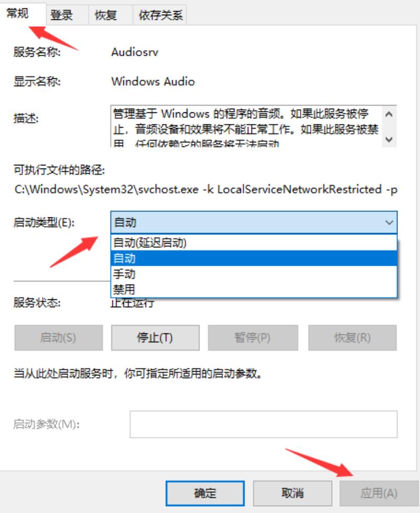Image resolution: width=420 pixels, height=513 pixels.
Task: Confirm with the 确定 button
Action: (x=205, y=493)
